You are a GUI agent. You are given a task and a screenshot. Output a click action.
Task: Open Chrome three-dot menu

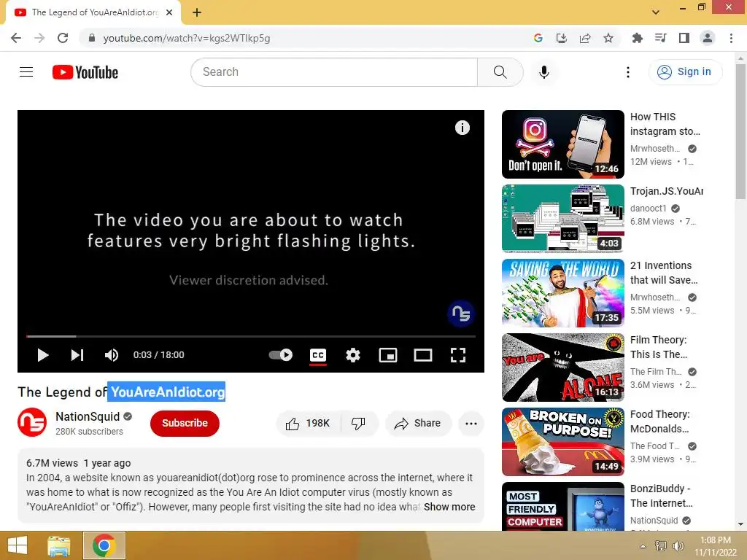731,38
